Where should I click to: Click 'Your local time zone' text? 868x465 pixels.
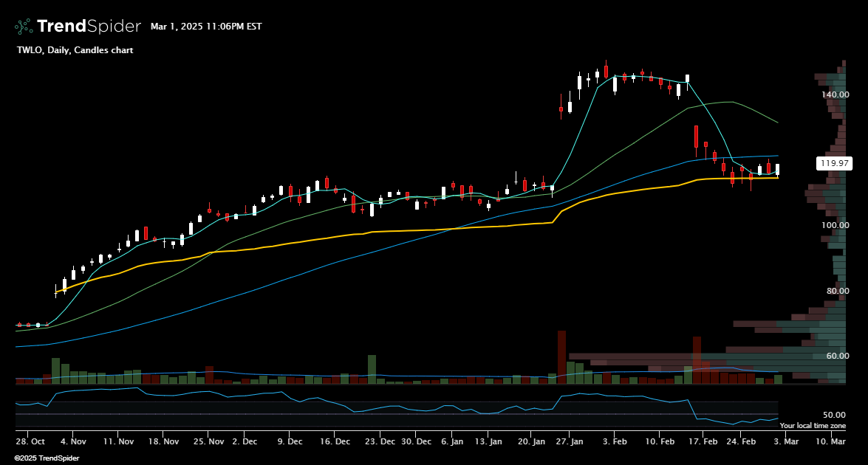813,426
